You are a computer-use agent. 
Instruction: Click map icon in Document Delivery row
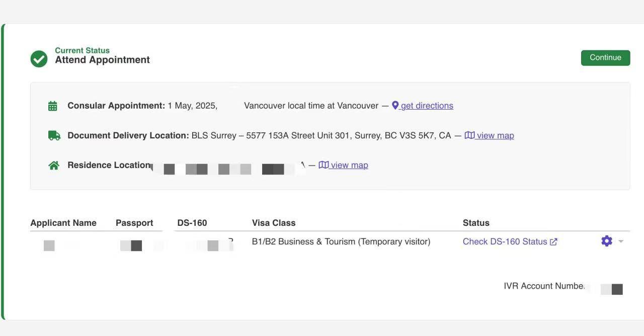click(469, 135)
